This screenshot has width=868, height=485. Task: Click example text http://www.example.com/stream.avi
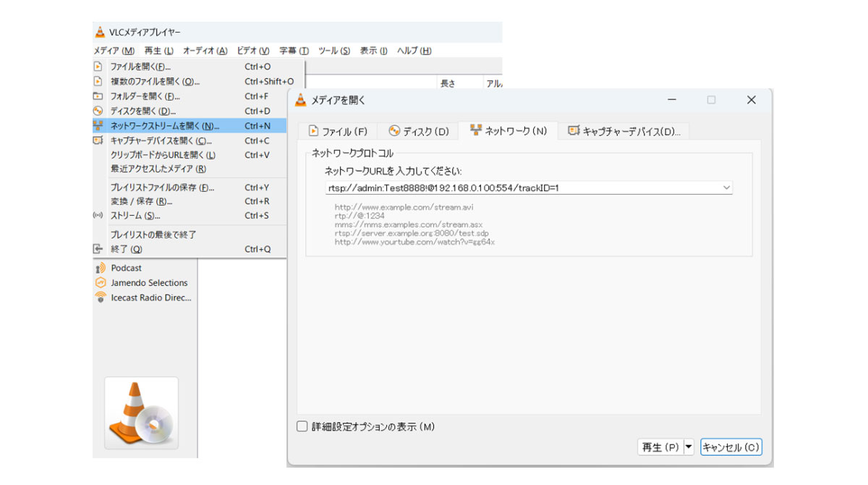pyautogui.click(x=404, y=207)
